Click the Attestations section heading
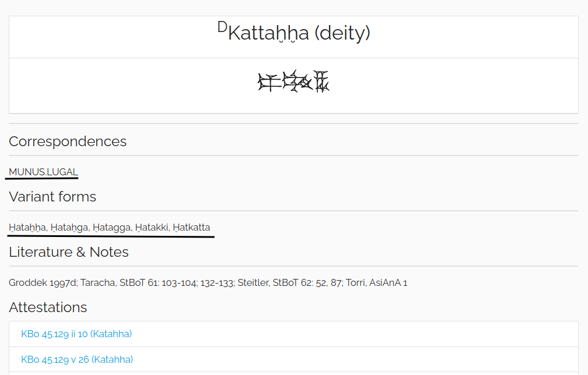 click(x=48, y=307)
